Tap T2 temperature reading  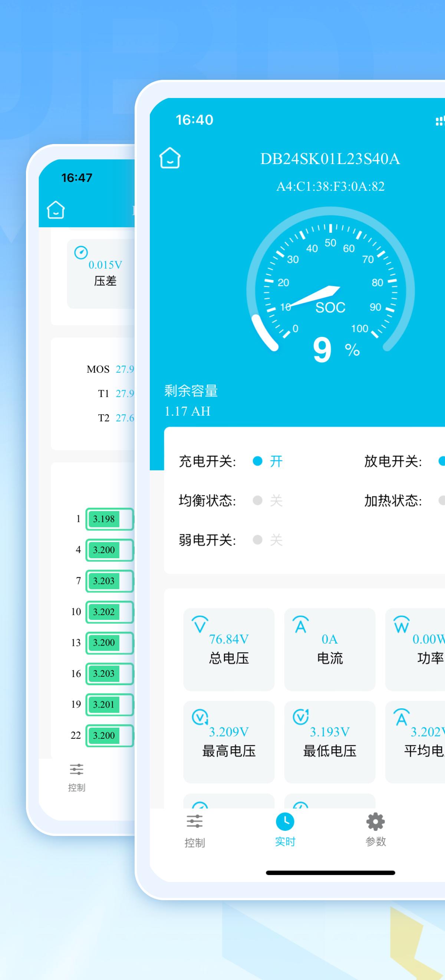pyautogui.click(x=125, y=418)
